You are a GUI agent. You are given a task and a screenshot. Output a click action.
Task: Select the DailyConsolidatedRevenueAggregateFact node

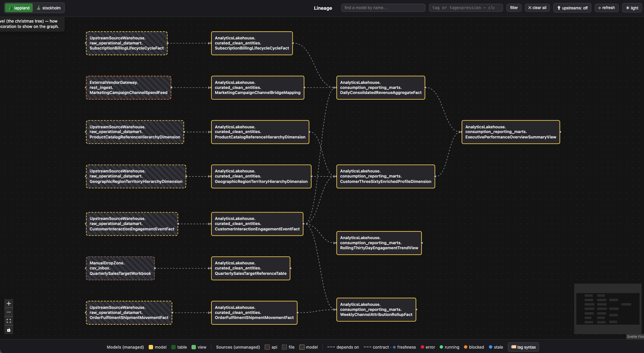[381, 88]
